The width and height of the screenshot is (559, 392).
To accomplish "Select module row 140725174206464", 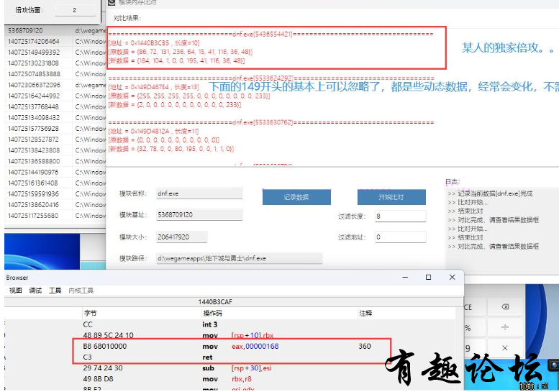I will tap(55, 41).
